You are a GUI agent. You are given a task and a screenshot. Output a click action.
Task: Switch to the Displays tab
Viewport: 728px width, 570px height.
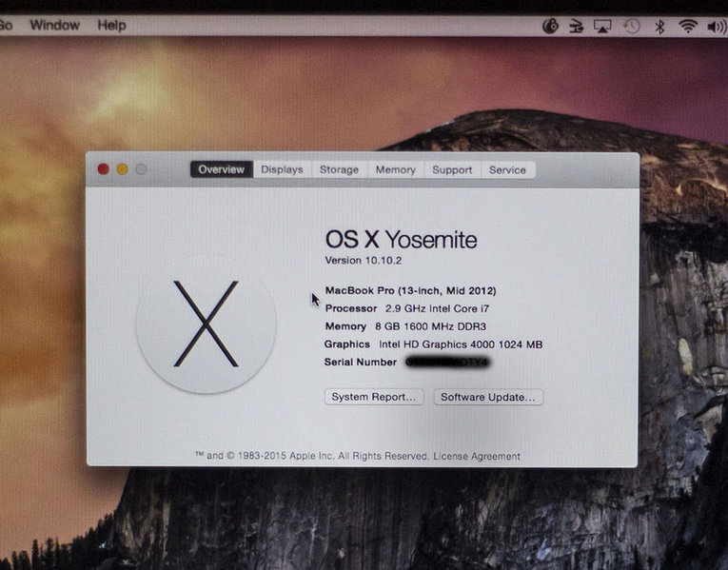tap(282, 169)
